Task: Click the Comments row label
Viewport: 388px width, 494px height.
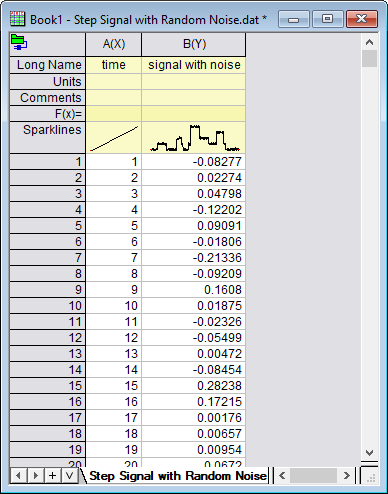Action: (x=48, y=98)
